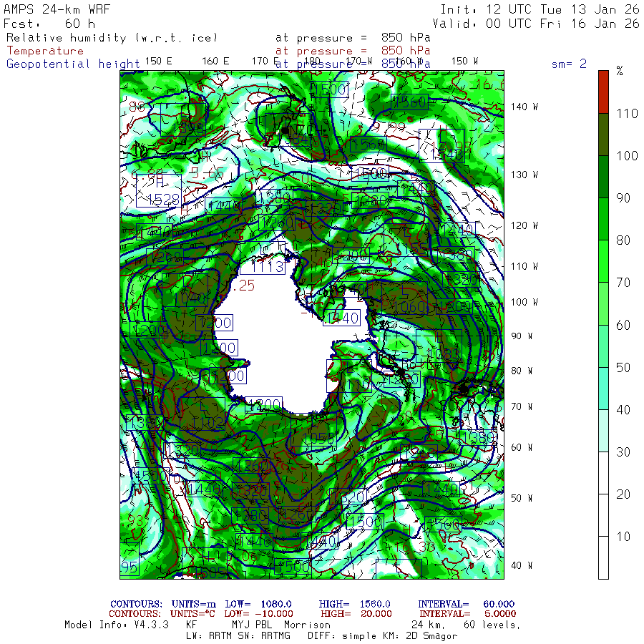The height and width of the screenshot is (644, 644).
Task: Click the light green 60–70 colorbar segment
Action: coord(603,303)
